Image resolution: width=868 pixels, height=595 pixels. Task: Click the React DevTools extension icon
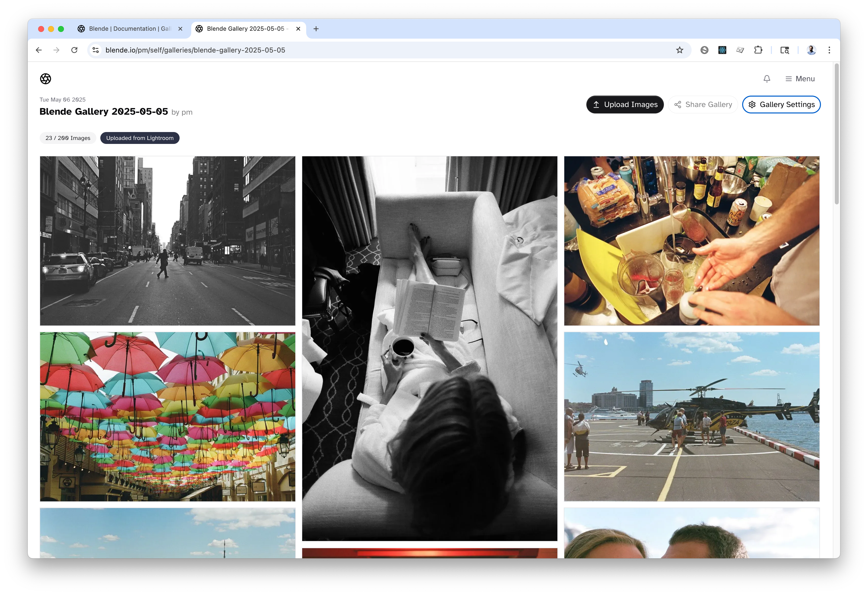point(722,50)
